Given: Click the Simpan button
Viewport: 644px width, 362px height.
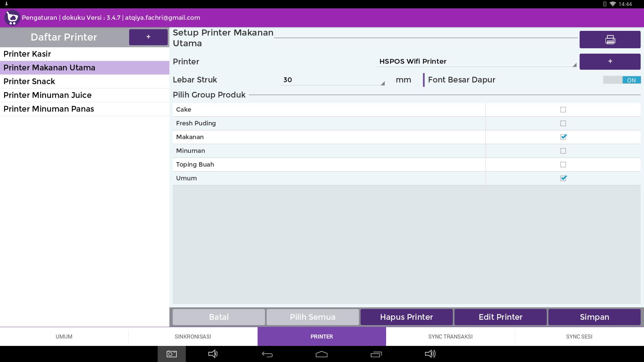Looking at the screenshot, I should click(x=594, y=317).
